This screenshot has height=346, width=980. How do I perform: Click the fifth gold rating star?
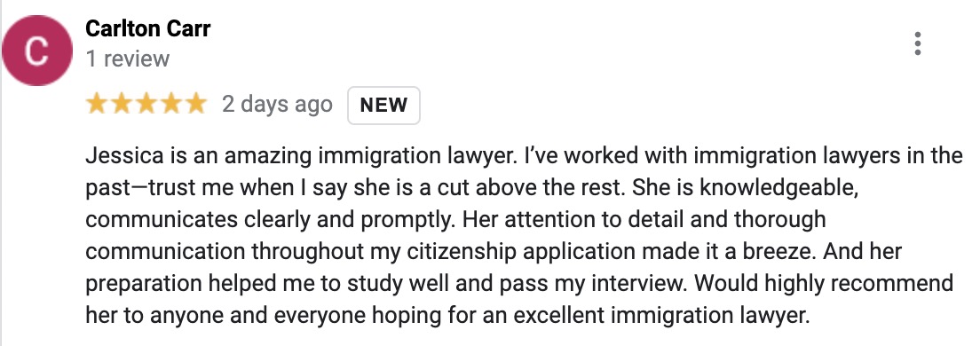pyautogui.click(x=194, y=105)
